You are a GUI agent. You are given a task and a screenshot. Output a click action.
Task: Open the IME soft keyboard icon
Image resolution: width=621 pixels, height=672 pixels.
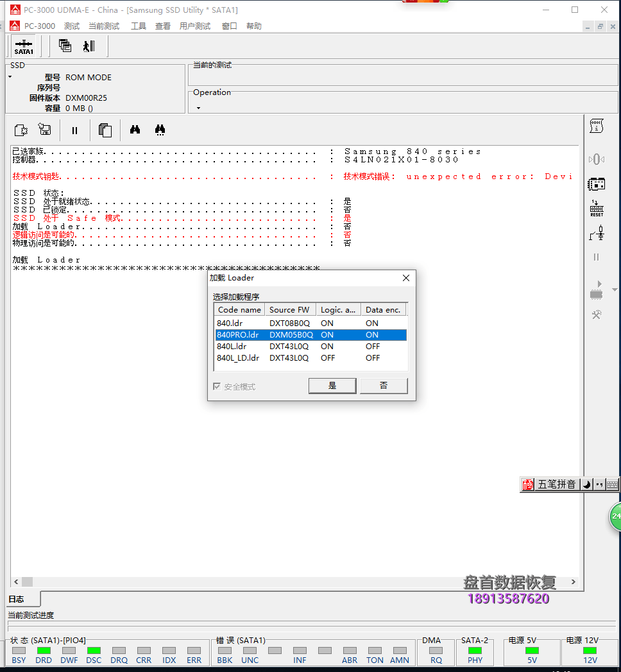click(613, 485)
